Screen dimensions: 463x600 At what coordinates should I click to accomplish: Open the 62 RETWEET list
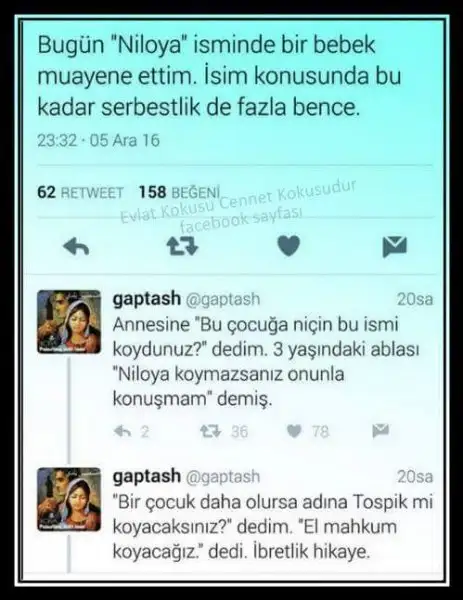tap(80, 192)
